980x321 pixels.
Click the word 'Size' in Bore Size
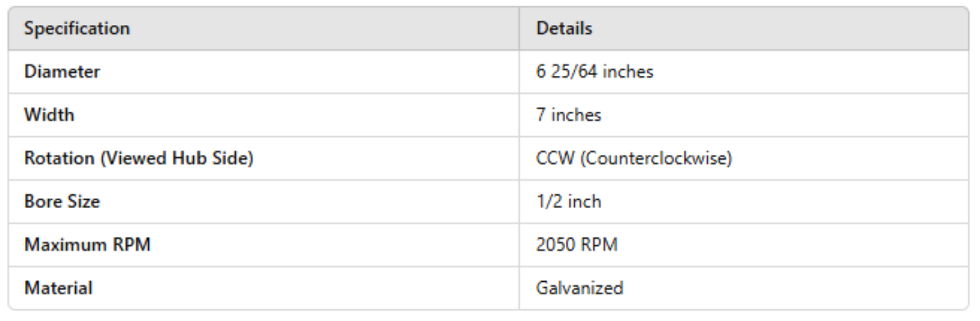pyautogui.click(x=82, y=201)
